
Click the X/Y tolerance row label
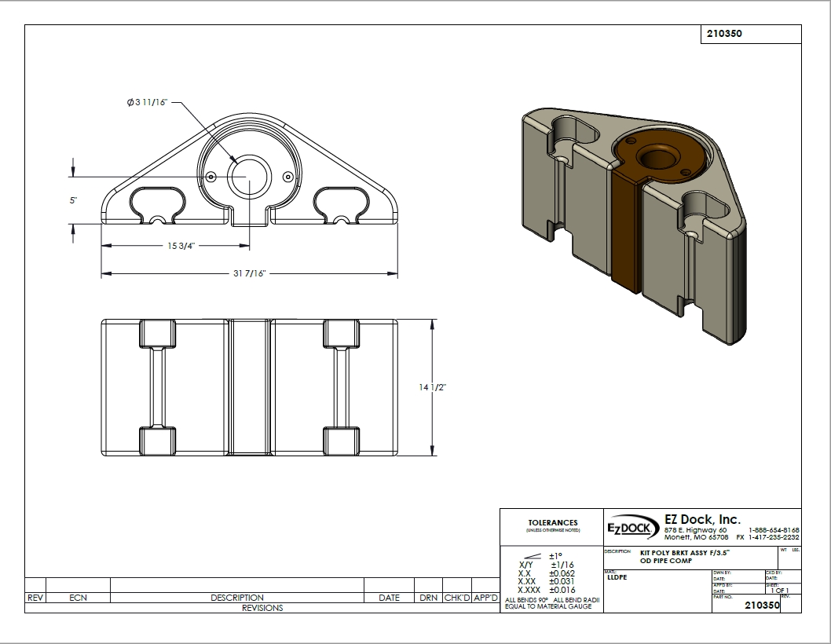tap(525, 565)
